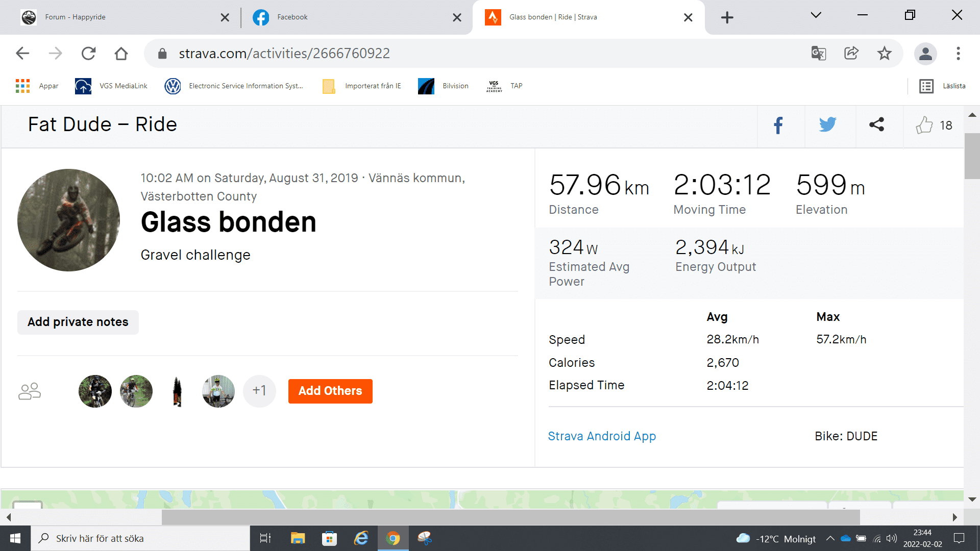Image resolution: width=980 pixels, height=551 pixels.
Task: Open Strava Android App link
Action: [602, 436]
